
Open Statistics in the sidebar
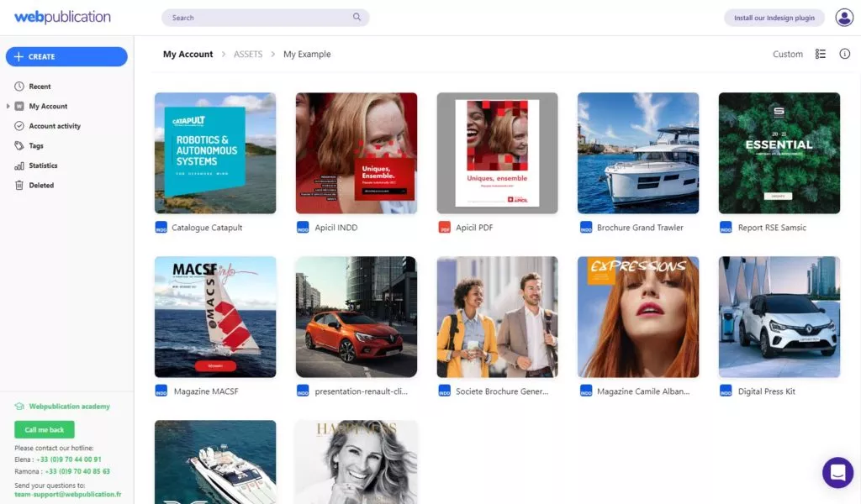tap(43, 165)
